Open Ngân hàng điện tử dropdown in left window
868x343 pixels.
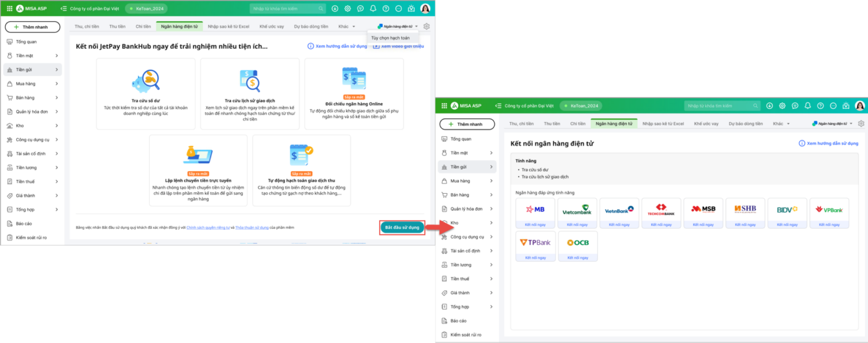click(x=398, y=27)
